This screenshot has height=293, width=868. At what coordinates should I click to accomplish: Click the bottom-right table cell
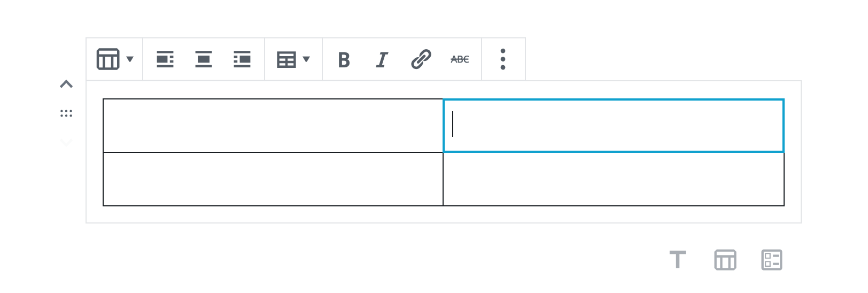pyautogui.click(x=614, y=179)
